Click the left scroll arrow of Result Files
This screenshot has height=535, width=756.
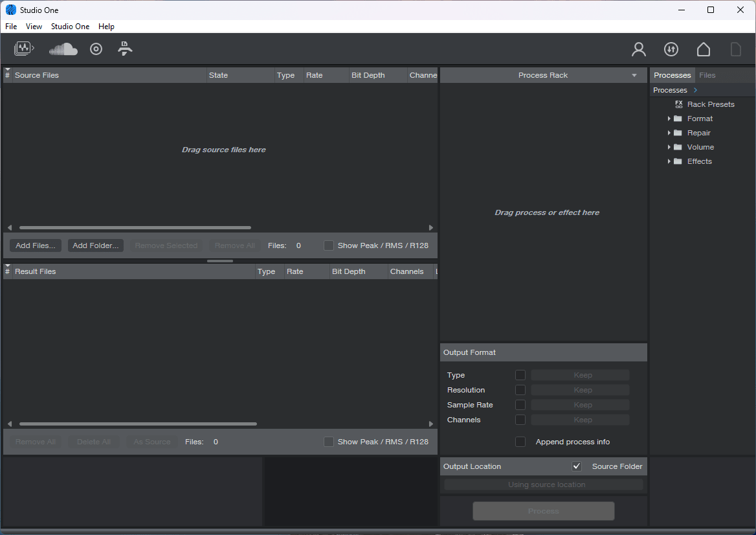pyautogui.click(x=10, y=424)
